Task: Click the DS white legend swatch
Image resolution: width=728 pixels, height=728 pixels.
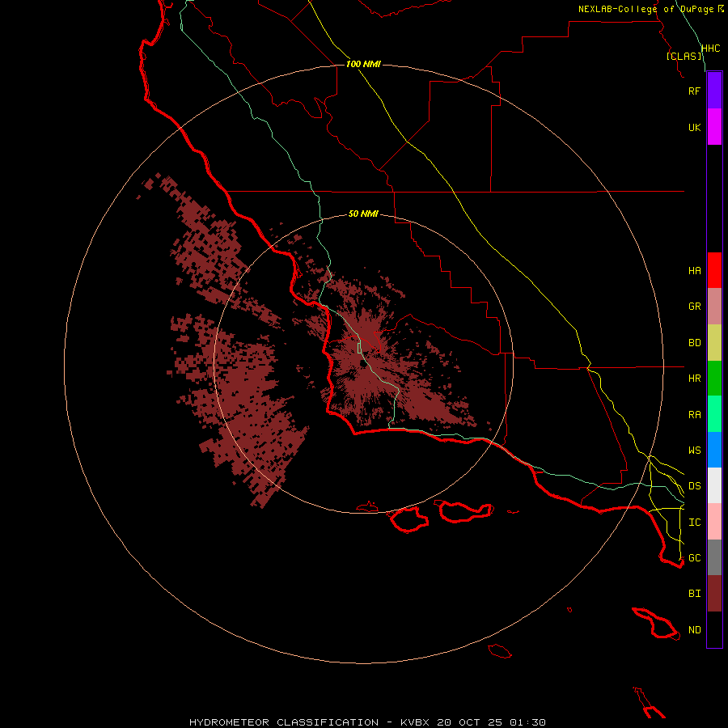Action: tap(714, 485)
